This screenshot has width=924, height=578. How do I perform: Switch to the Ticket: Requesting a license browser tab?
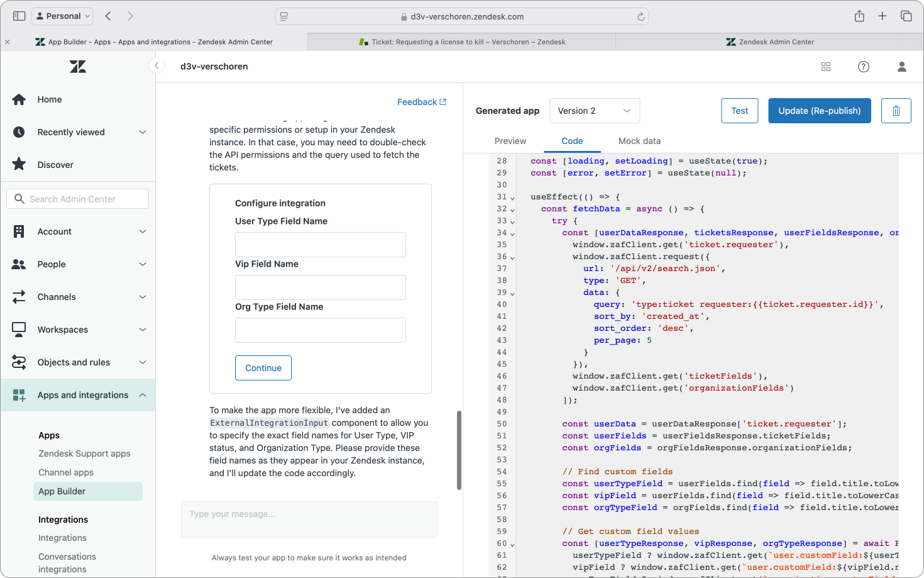pyautogui.click(x=462, y=42)
